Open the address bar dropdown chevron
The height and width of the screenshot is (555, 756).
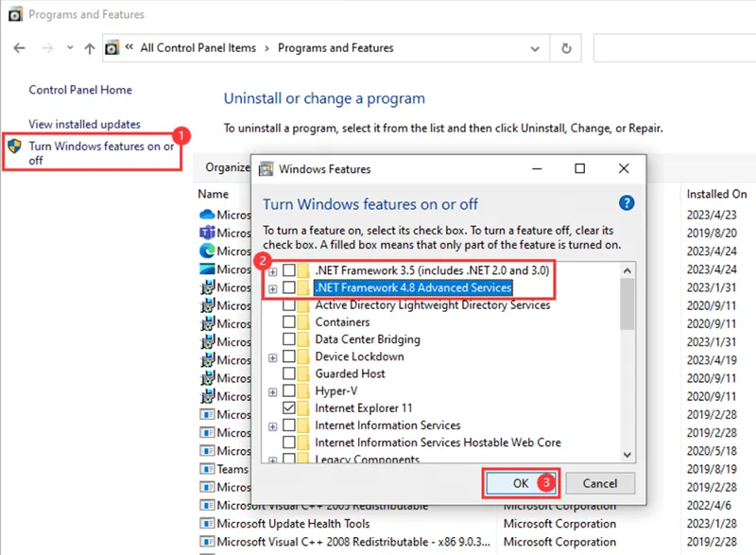[x=535, y=48]
